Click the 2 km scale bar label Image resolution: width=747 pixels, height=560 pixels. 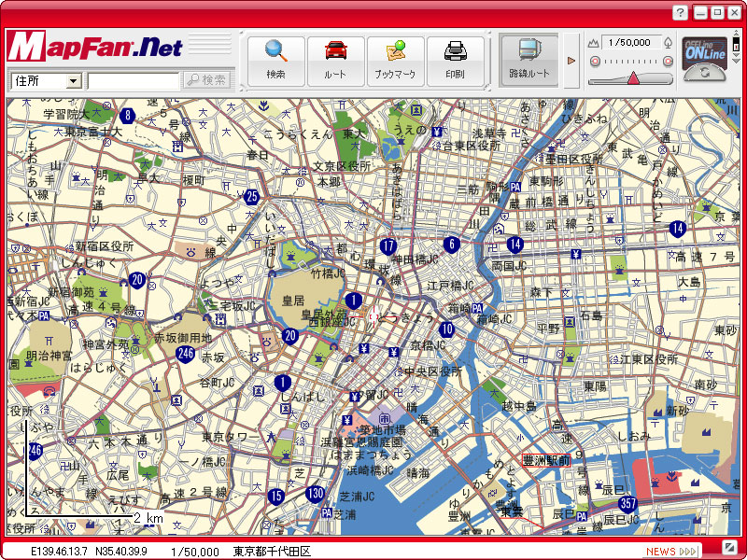pos(148,518)
